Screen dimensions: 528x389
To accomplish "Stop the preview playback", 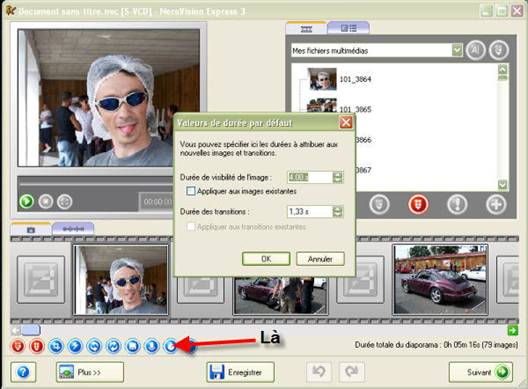I will pyautogui.click(x=46, y=202).
